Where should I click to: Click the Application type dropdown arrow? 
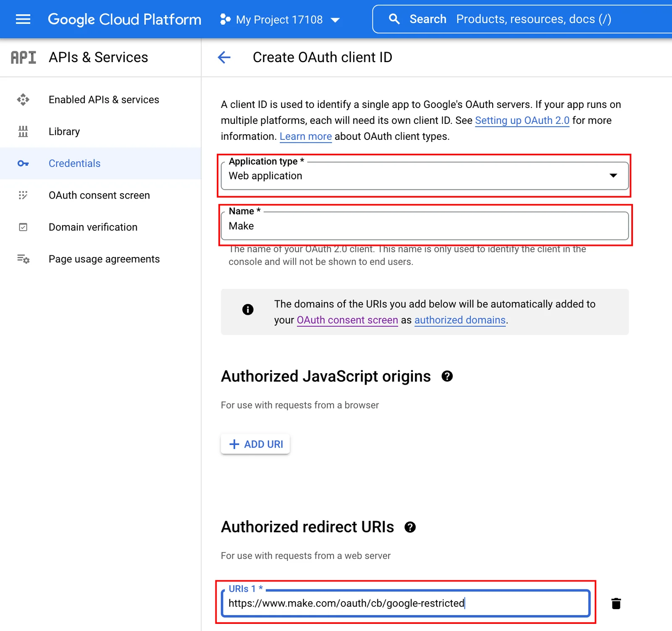pyautogui.click(x=613, y=175)
